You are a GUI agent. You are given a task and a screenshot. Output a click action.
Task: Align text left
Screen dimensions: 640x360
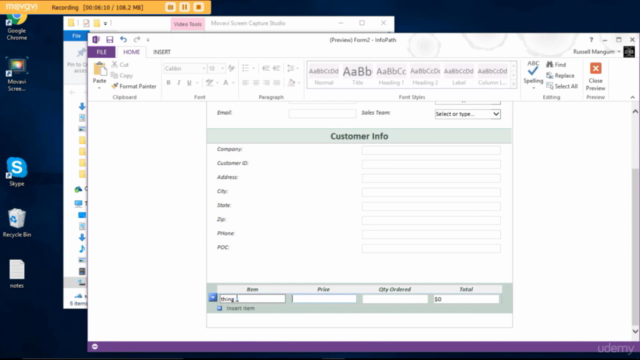click(245, 83)
